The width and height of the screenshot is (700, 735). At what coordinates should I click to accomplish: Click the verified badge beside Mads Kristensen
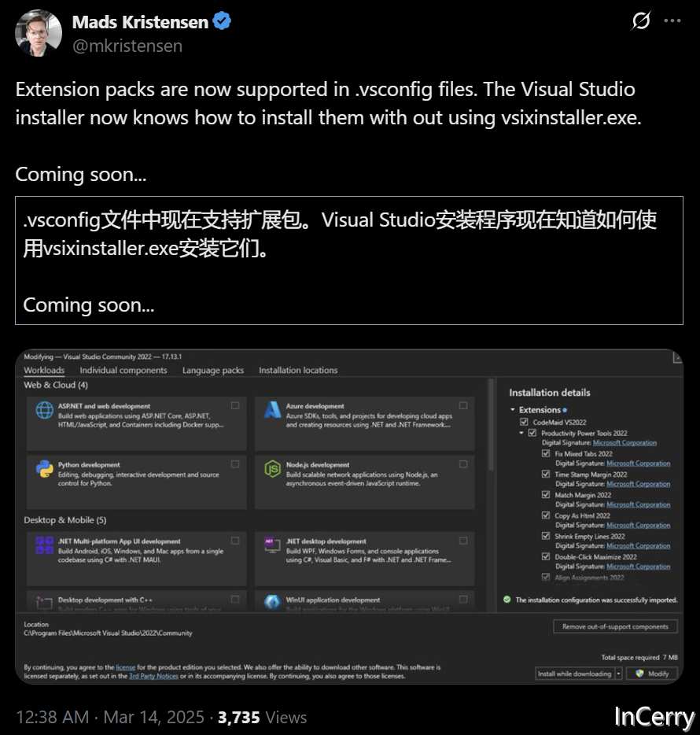pyautogui.click(x=223, y=22)
